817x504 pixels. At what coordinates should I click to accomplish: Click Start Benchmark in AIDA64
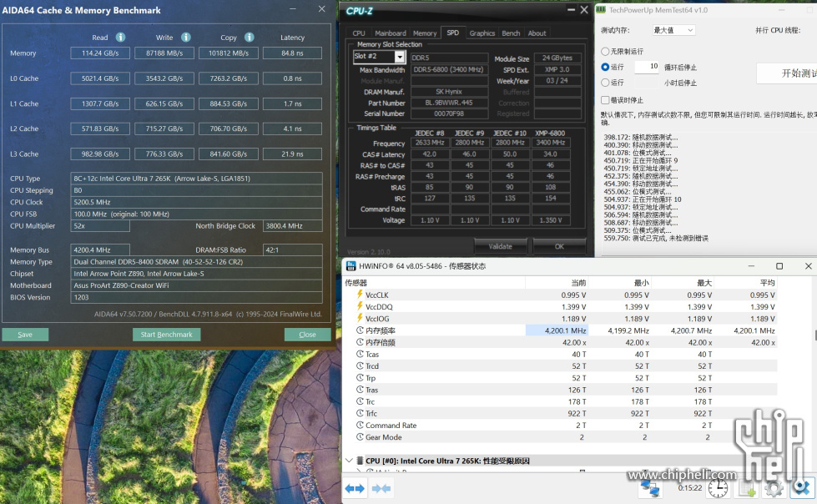pos(166,335)
